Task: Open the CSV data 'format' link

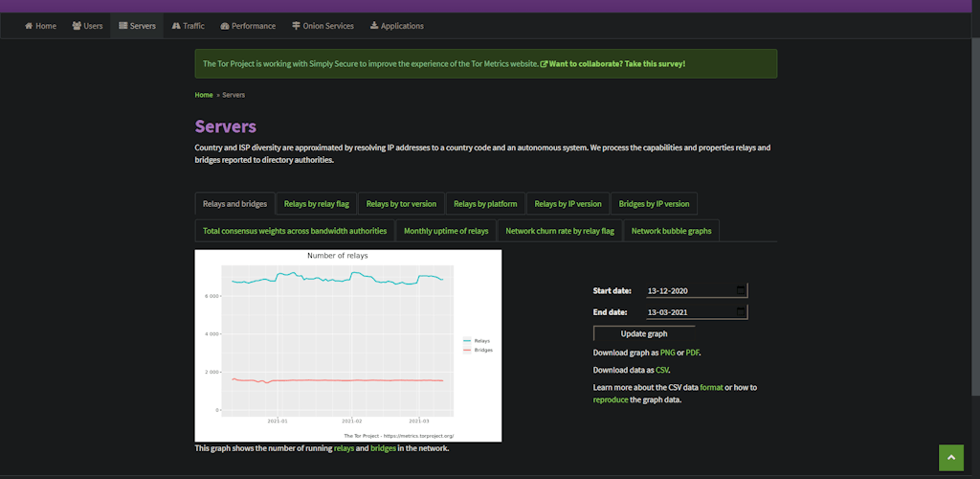Action: coord(711,387)
